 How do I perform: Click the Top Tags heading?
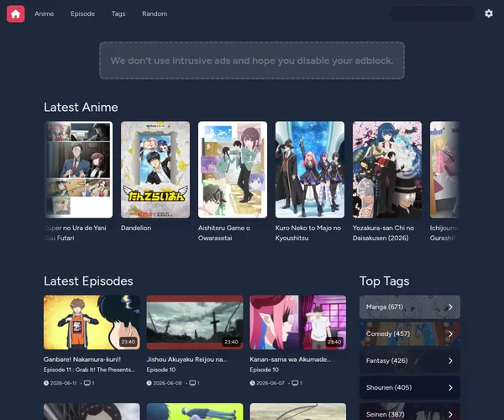tap(384, 281)
